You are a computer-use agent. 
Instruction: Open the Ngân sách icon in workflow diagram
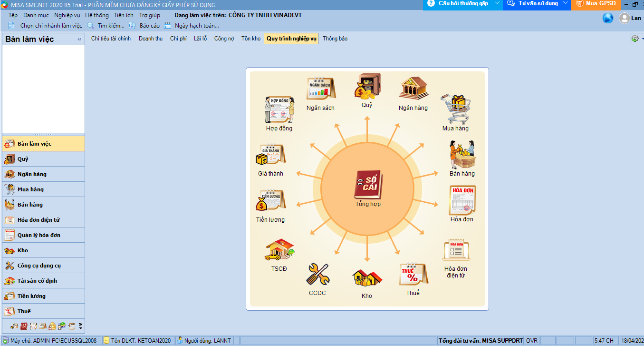(321, 89)
